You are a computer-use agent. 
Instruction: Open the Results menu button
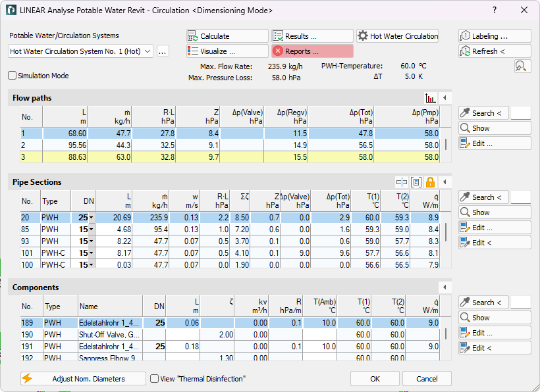(x=312, y=36)
